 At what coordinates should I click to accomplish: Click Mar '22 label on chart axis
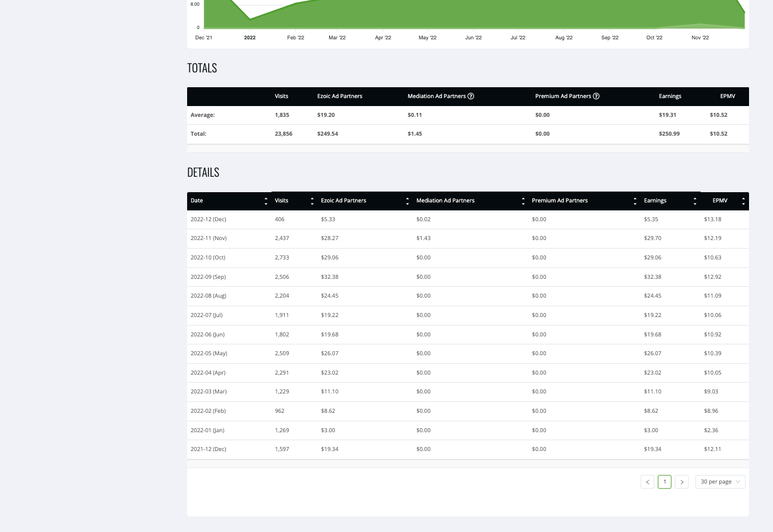337,38
